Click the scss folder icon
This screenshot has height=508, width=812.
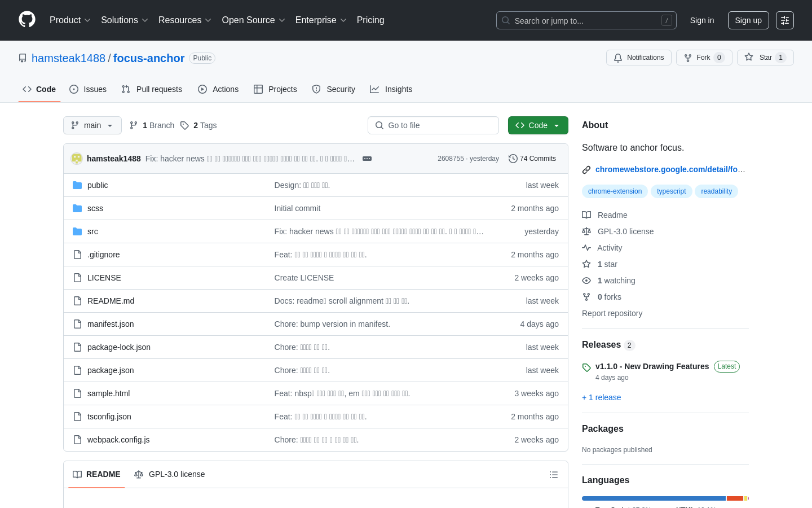pyautogui.click(x=77, y=208)
